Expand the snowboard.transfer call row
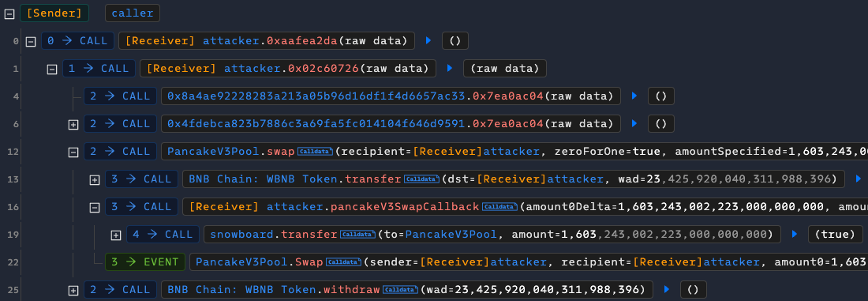 (x=115, y=235)
